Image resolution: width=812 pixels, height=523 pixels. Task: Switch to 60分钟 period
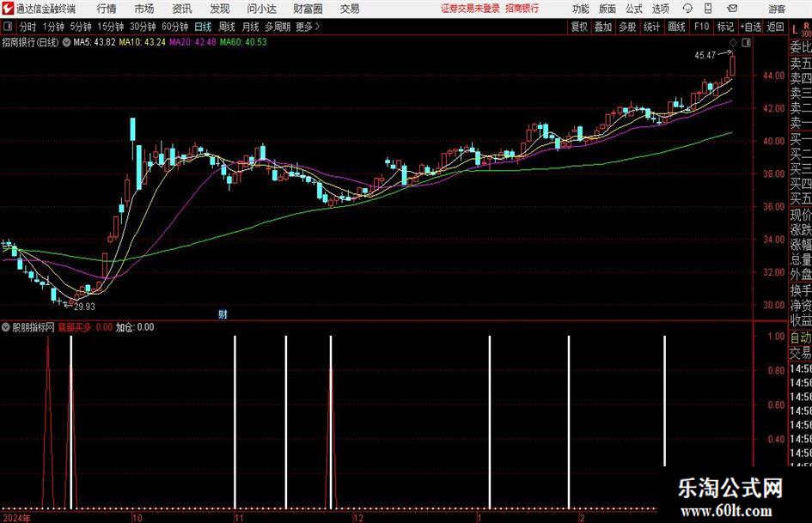175,27
